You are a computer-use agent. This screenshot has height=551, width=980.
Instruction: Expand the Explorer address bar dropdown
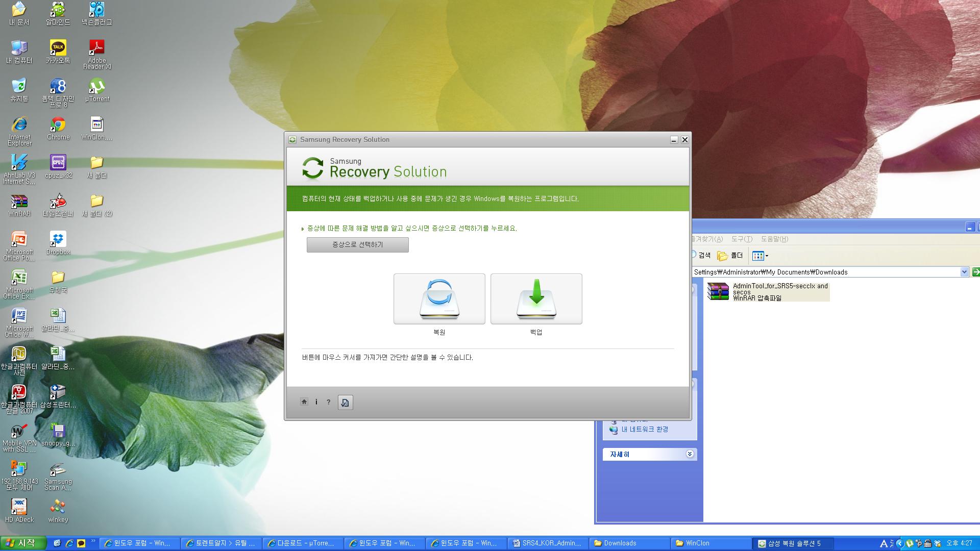[964, 272]
